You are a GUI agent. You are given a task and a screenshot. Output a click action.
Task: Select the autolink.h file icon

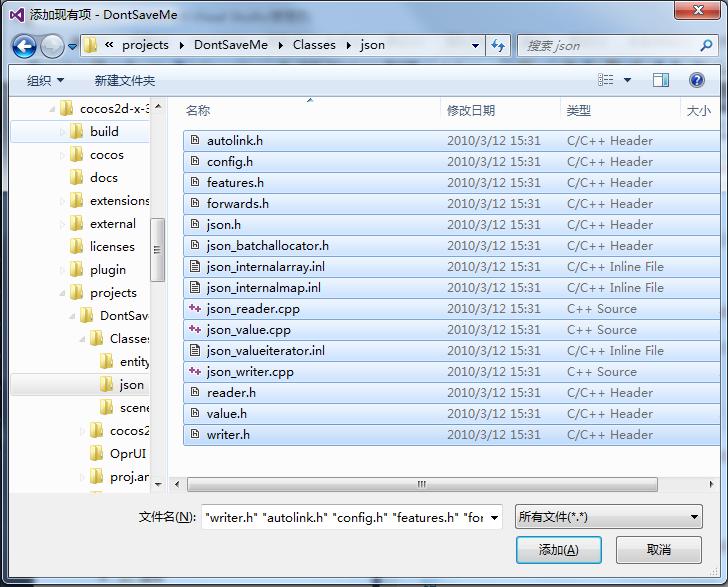click(x=195, y=140)
